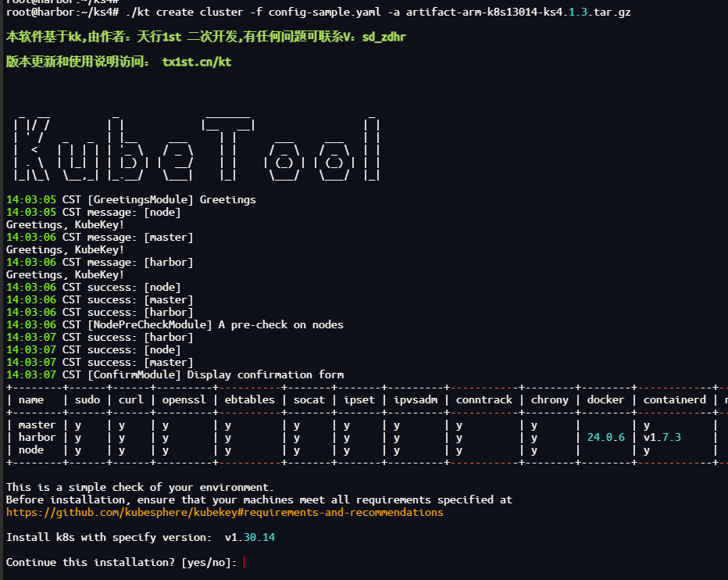Click 'node' in the name column

coord(31,450)
